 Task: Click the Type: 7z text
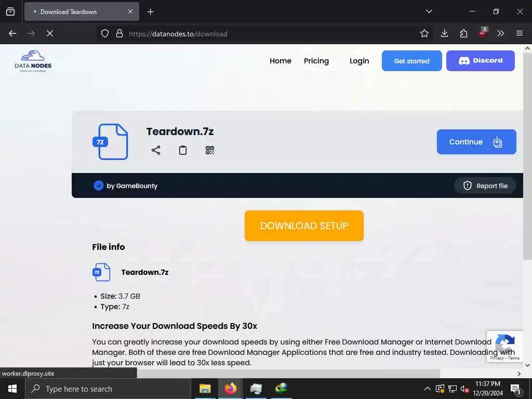115,307
